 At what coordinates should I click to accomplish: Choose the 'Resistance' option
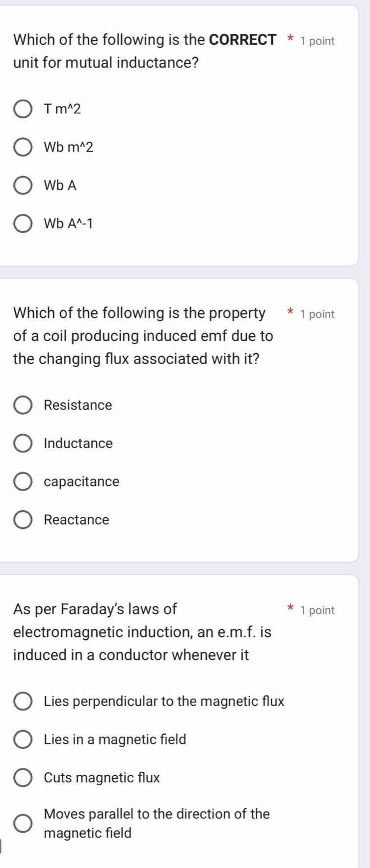(23, 405)
